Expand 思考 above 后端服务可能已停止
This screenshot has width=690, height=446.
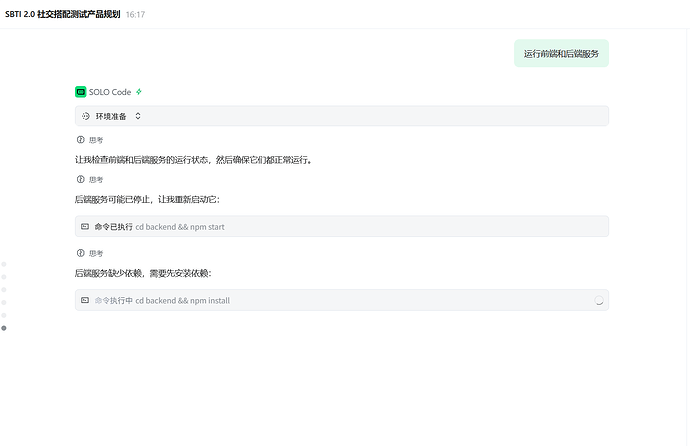click(90, 180)
